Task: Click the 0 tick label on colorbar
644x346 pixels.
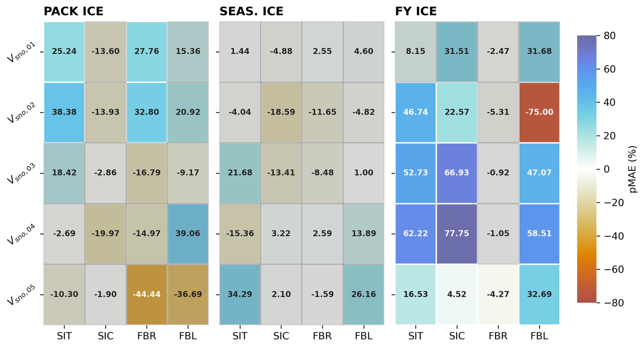Action: click(607, 169)
